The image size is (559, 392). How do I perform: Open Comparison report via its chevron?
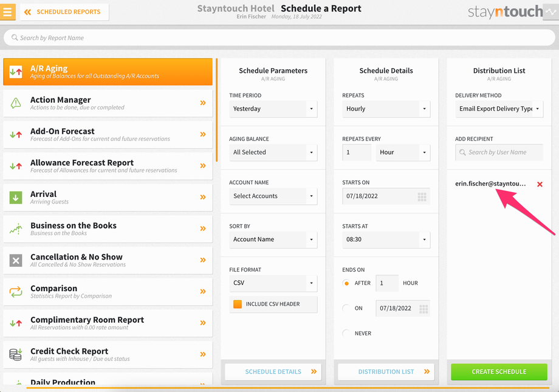pos(203,291)
